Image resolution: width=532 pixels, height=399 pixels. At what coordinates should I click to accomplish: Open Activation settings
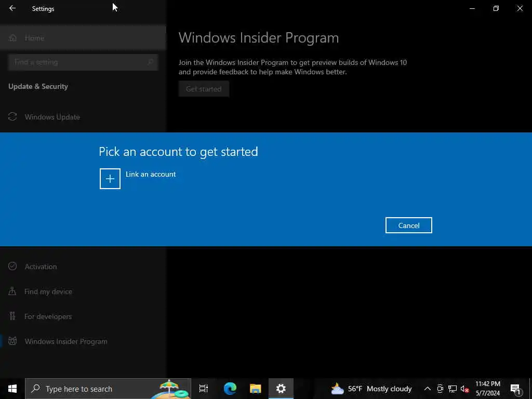[x=83, y=267]
